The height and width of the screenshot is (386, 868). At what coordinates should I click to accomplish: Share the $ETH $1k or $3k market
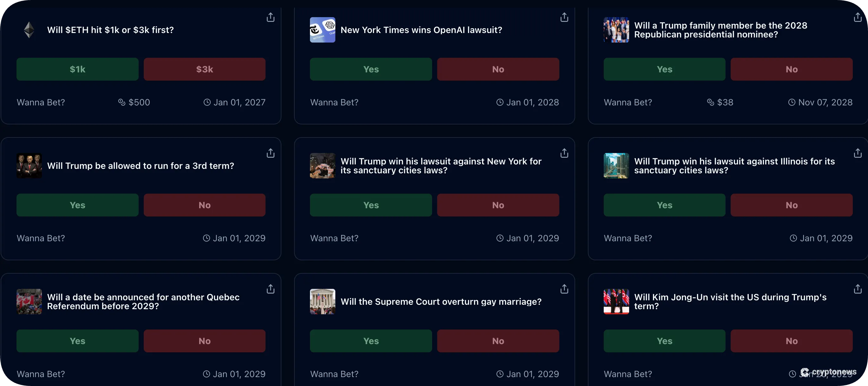point(270,17)
